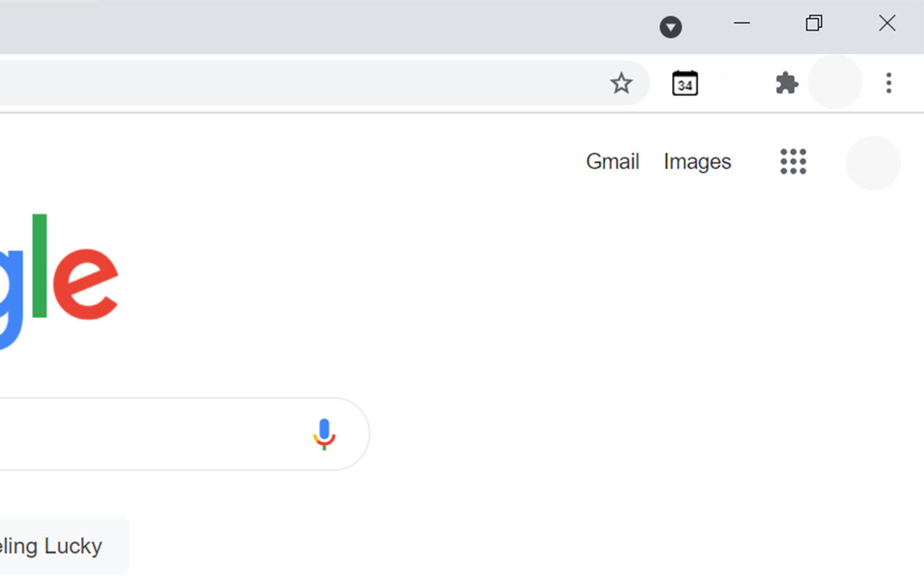Open the Google account avatar on page
The width and height of the screenshot is (924, 578).
(x=873, y=163)
